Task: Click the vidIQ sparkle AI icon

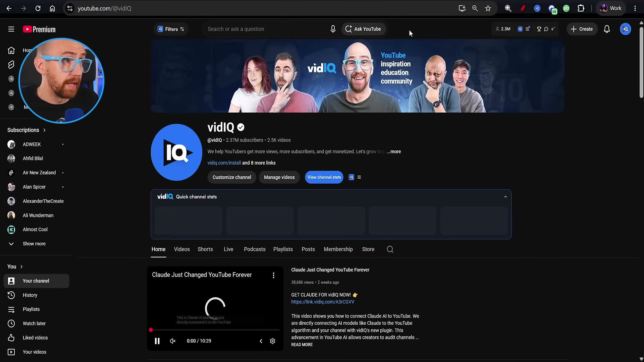Action: click(x=553, y=29)
